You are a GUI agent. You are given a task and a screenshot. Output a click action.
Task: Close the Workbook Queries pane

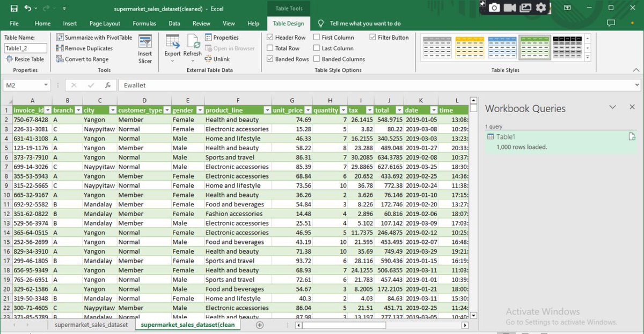coord(632,107)
